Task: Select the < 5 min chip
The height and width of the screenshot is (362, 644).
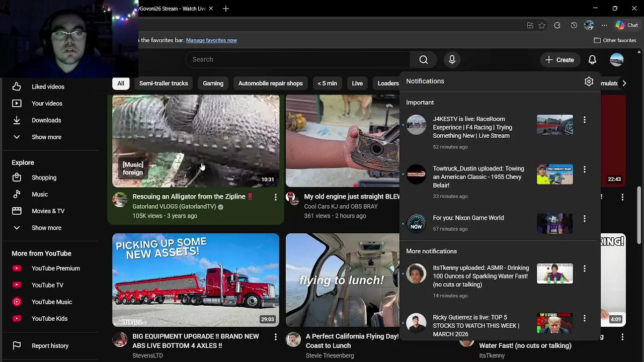Action: point(327,83)
